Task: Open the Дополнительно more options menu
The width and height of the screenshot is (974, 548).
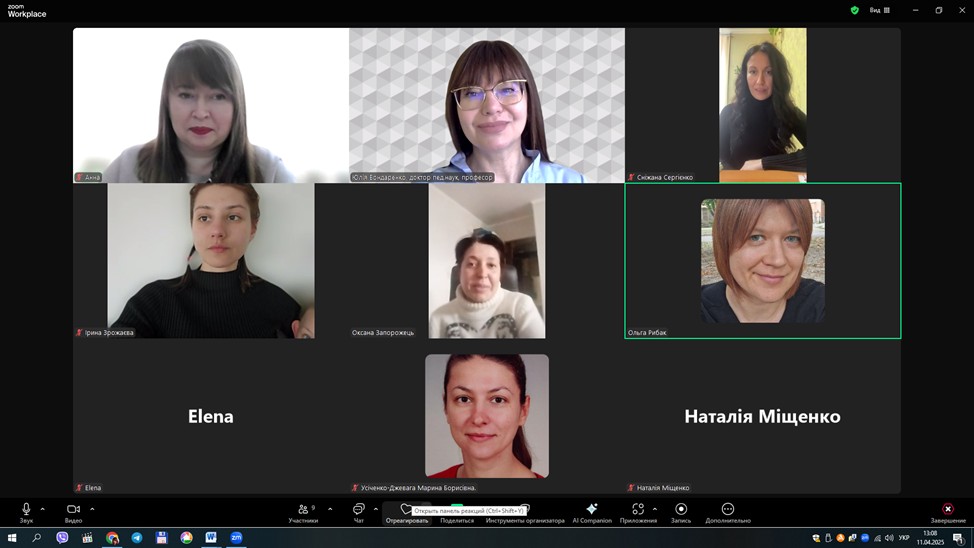Action: click(x=727, y=511)
